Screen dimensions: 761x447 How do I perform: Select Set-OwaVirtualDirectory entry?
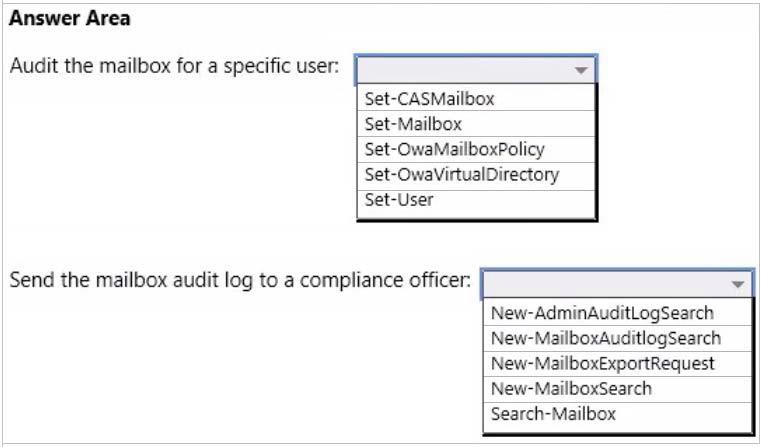tap(476, 175)
